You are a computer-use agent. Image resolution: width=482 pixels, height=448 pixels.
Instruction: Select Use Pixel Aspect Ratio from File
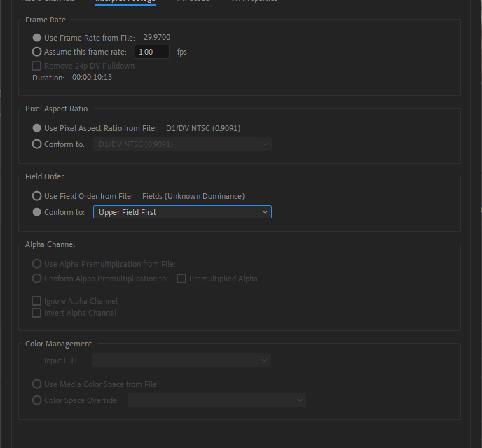point(37,128)
